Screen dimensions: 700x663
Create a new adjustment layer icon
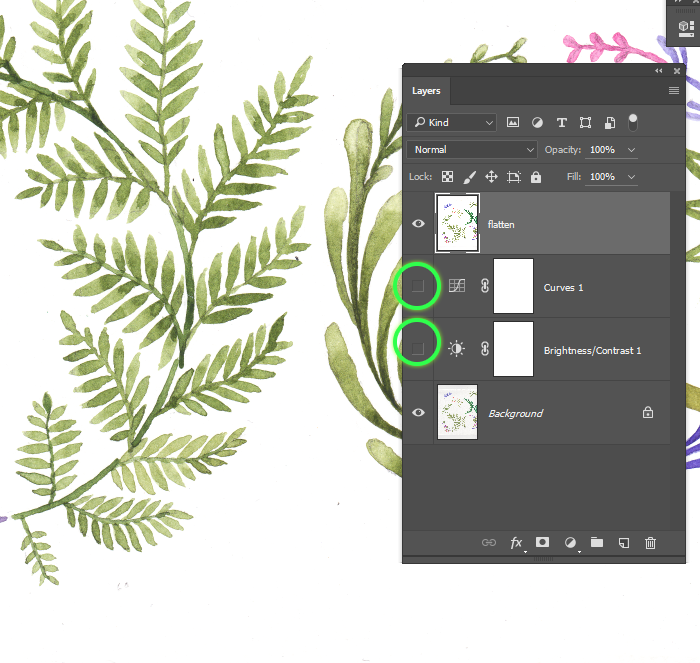click(x=570, y=543)
